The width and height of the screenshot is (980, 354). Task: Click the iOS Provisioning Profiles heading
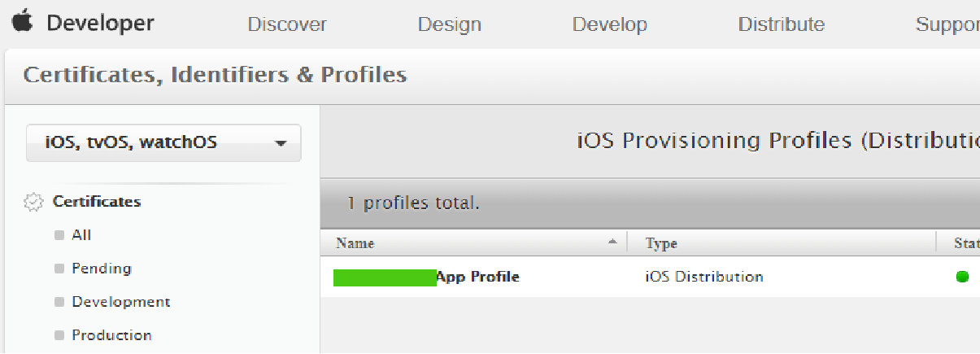[778, 141]
